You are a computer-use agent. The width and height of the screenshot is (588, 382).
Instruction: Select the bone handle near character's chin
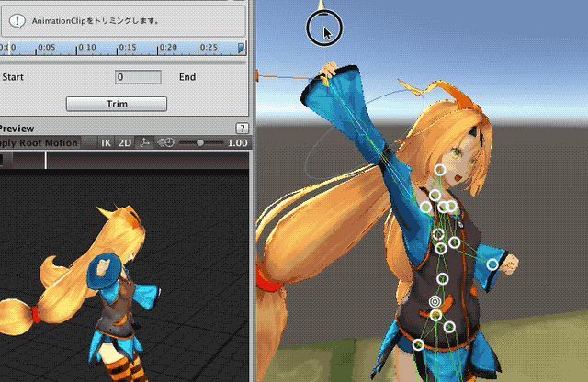coord(440,170)
